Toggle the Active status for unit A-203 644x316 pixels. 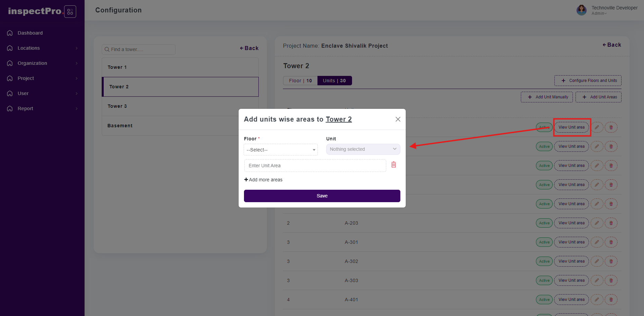click(544, 223)
